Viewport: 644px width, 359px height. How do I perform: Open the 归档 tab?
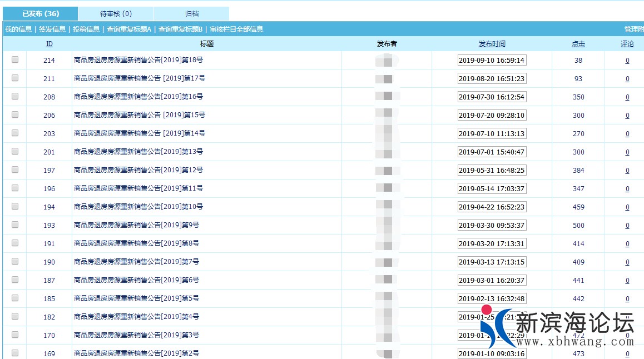point(191,14)
